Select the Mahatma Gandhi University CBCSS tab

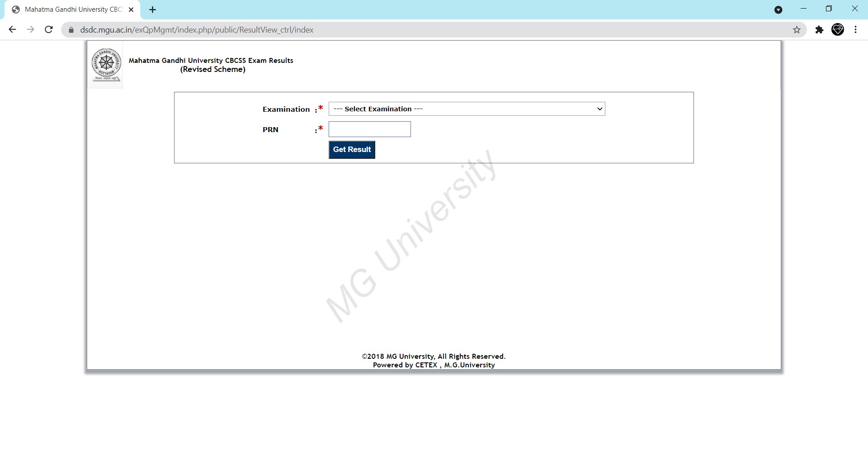point(72,10)
